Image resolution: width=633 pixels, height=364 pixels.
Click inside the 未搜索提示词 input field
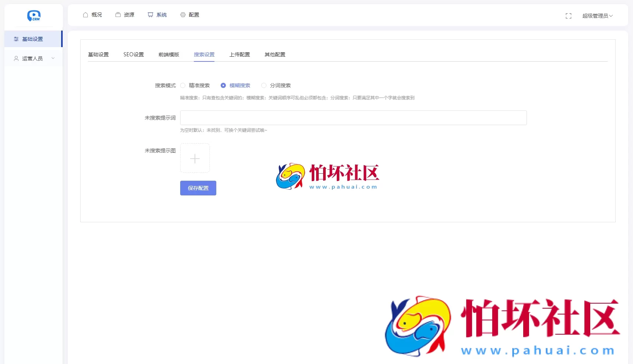click(353, 118)
